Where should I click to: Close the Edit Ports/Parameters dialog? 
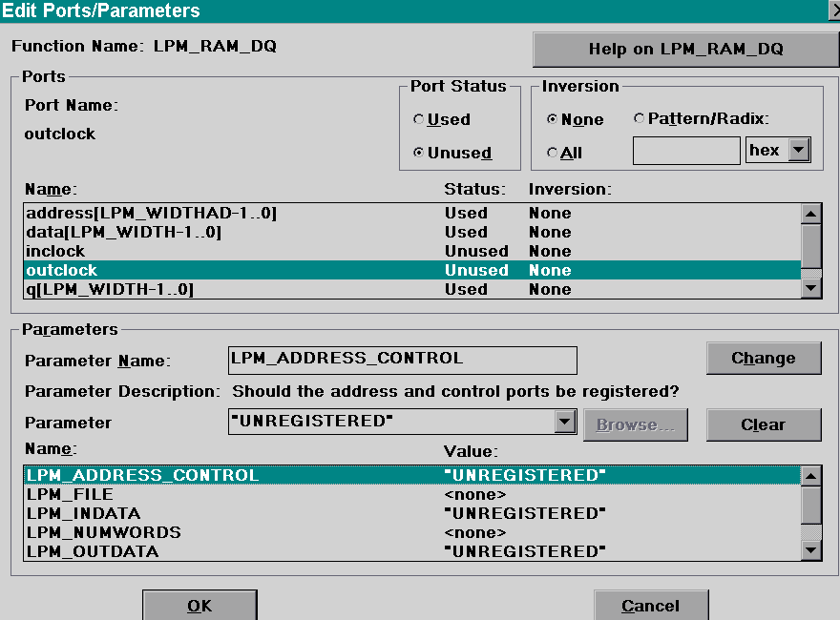[x=834, y=10]
